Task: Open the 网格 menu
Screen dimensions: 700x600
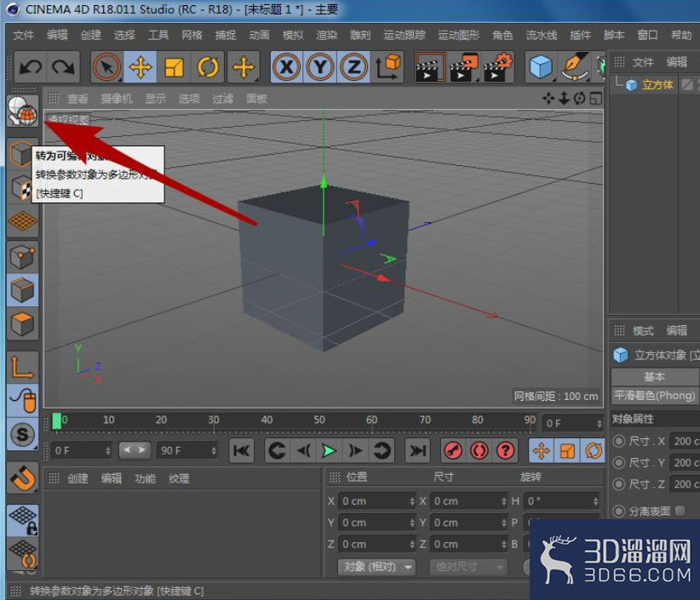Action: point(192,35)
